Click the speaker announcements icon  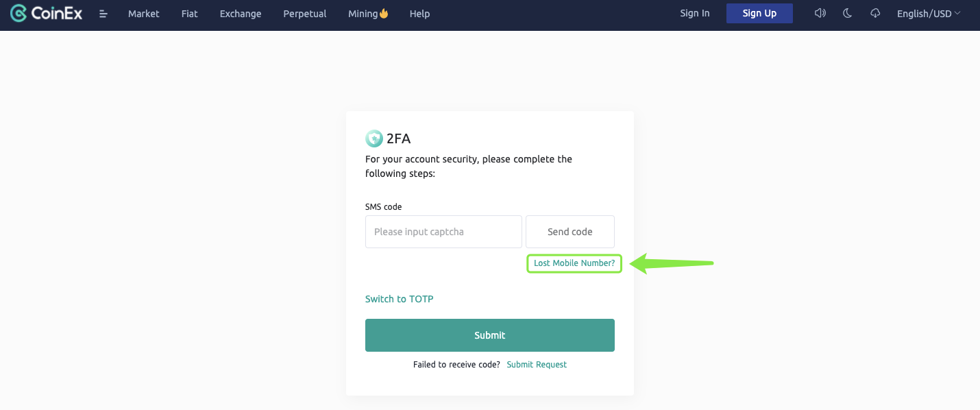(x=820, y=13)
